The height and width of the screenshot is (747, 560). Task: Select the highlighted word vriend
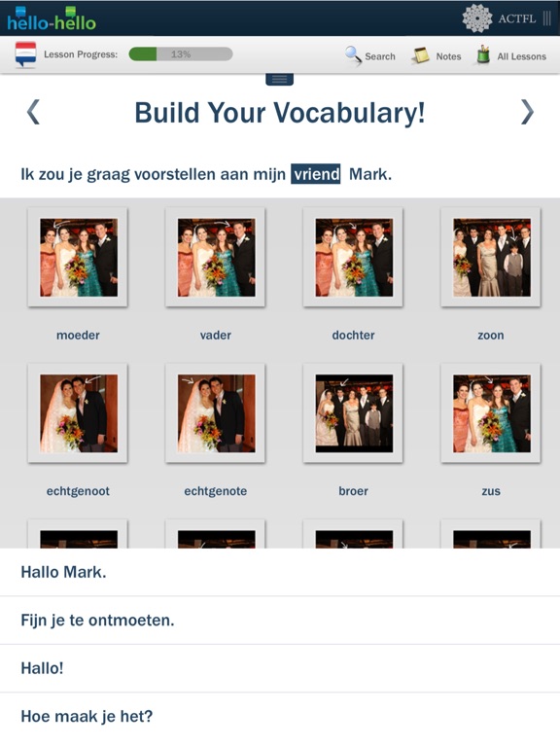tap(316, 174)
